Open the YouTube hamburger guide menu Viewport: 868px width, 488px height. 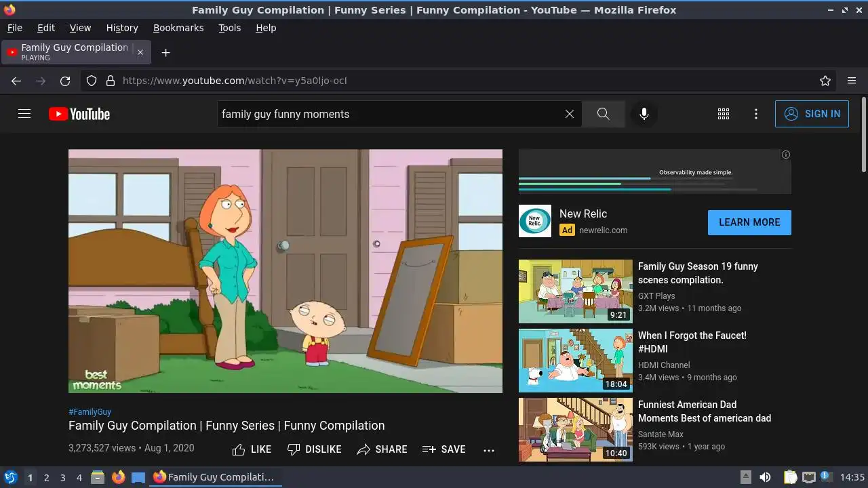[x=24, y=114]
